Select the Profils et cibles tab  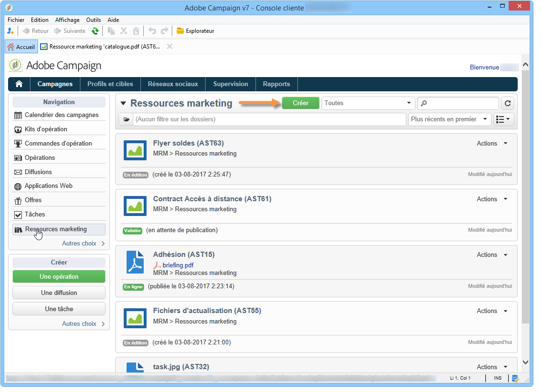tap(110, 84)
